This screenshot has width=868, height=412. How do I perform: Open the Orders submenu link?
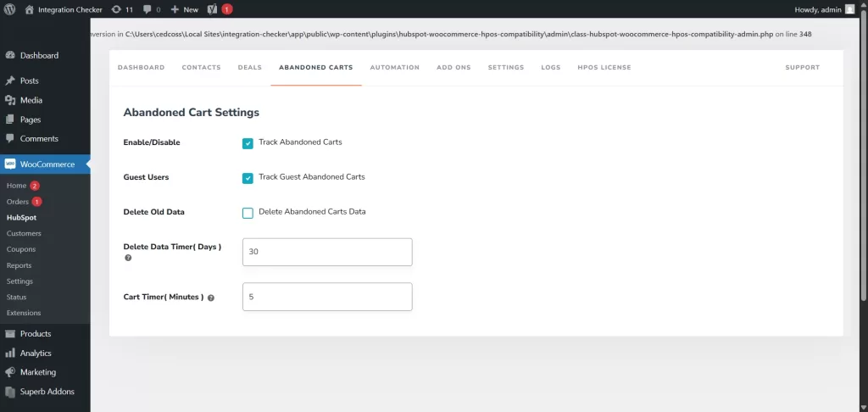pyautogui.click(x=18, y=202)
